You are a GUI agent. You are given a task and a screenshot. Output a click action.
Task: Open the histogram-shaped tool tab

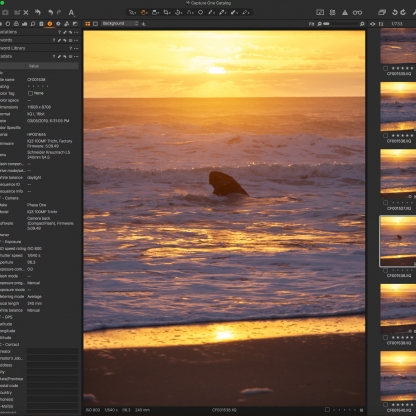[24, 24]
